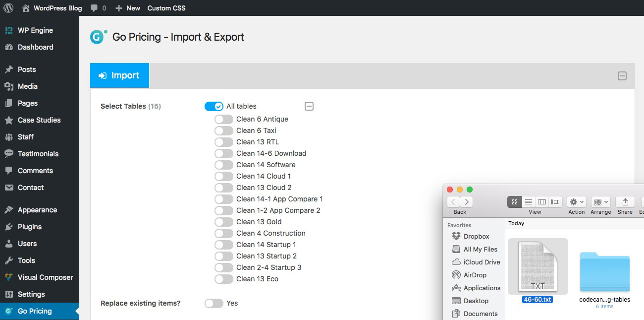Viewport: 644px width, 320px height.
Task: Open the Finder Action gear dropdown
Action: [577, 202]
